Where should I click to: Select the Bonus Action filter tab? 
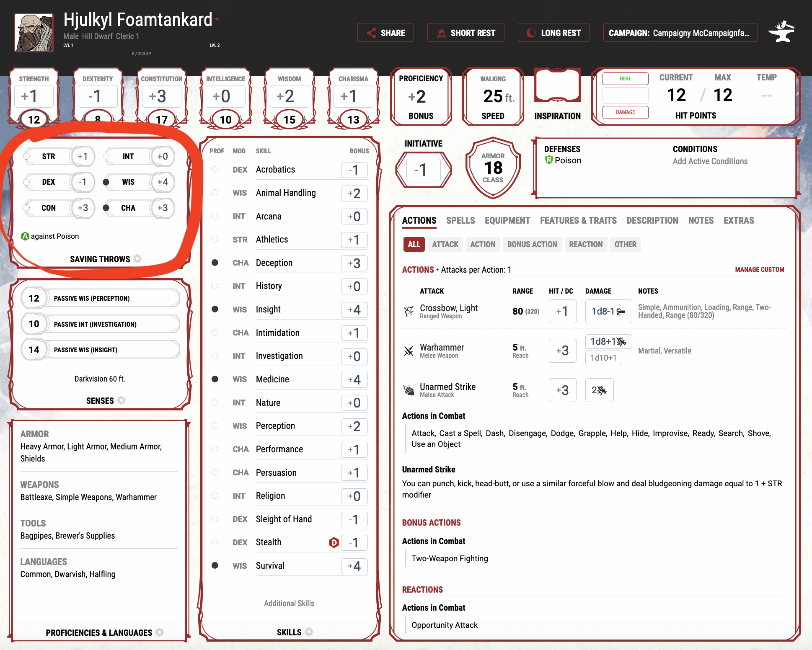(x=532, y=244)
